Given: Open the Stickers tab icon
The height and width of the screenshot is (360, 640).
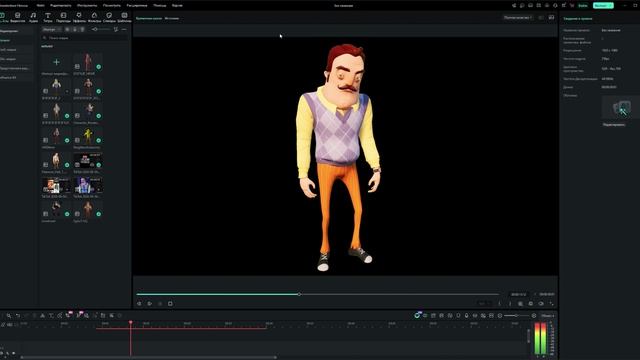Looking at the screenshot, I should tap(109, 17).
